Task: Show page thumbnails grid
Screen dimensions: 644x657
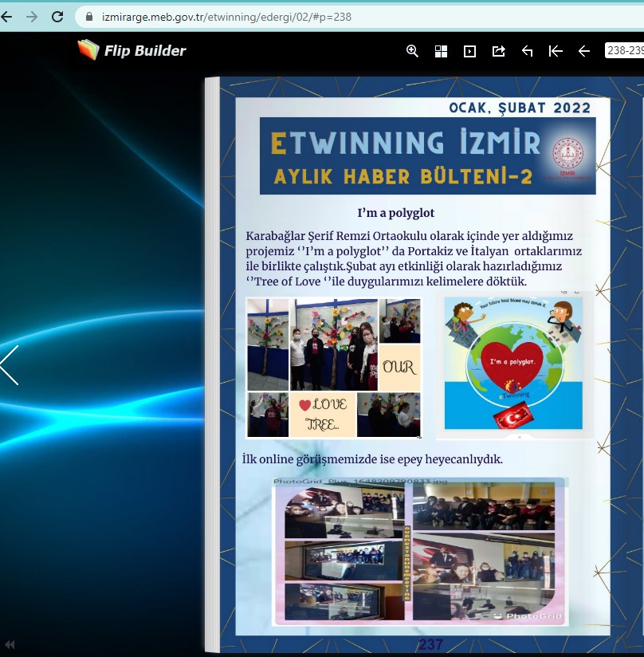Action: pos(441,51)
